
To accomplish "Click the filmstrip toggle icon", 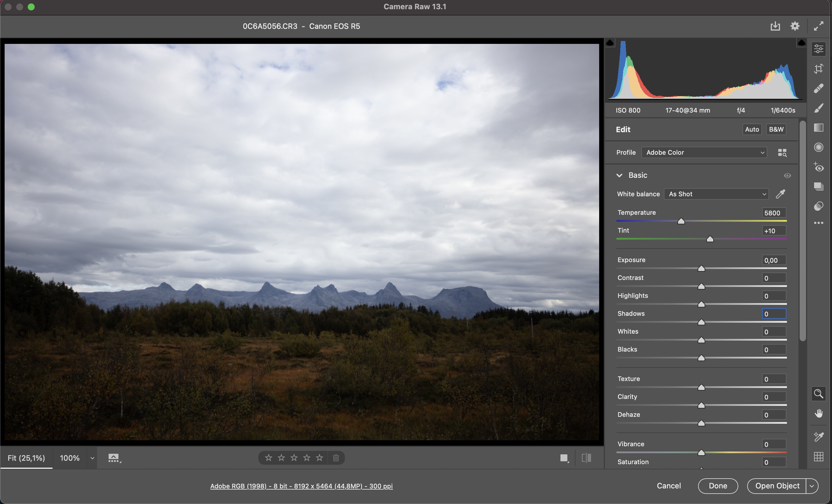I will 114,458.
